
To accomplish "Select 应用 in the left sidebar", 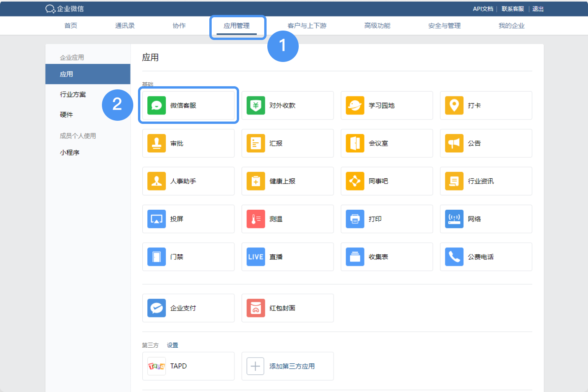I will pos(88,74).
